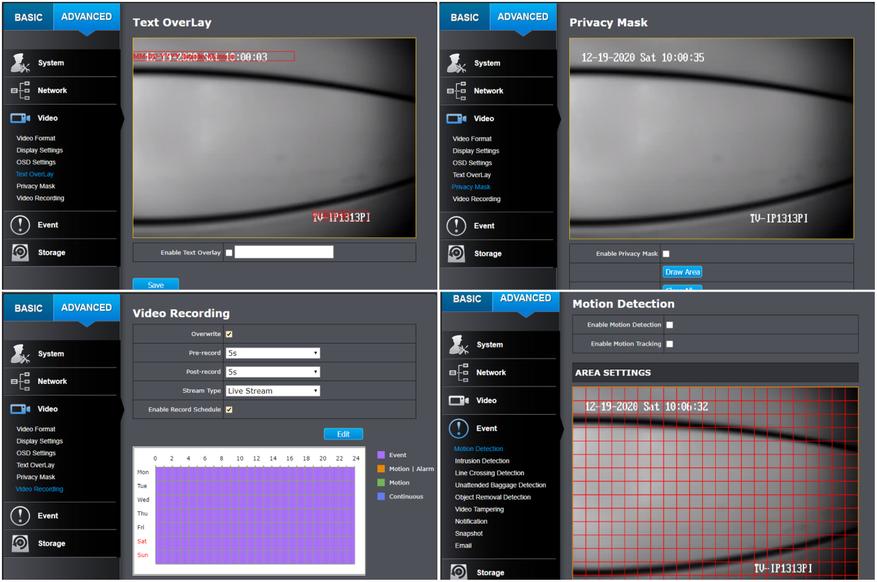
Task: Click the Event alert icon in the Privacy Mask panel
Action: 456,226
